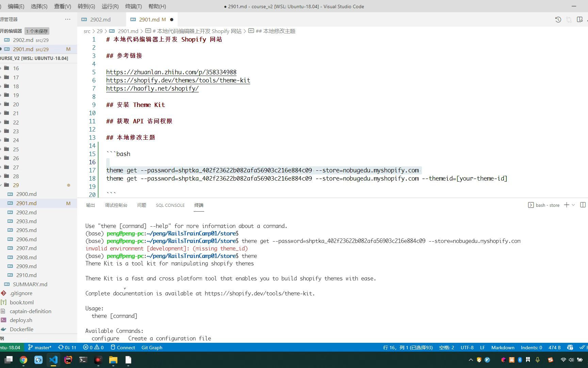588x368 pixels.
Task: Open the 调试控制台 debug console tab
Action: click(116, 205)
